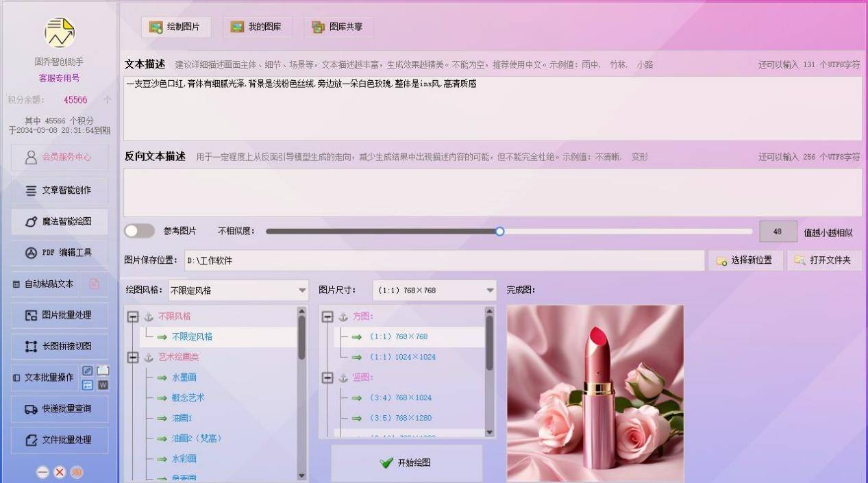Open 快递批量查询 with the truck icon
Image resolution: width=868 pixels, height=483 pixels.
pyautogui.click(x=60, y=408)
